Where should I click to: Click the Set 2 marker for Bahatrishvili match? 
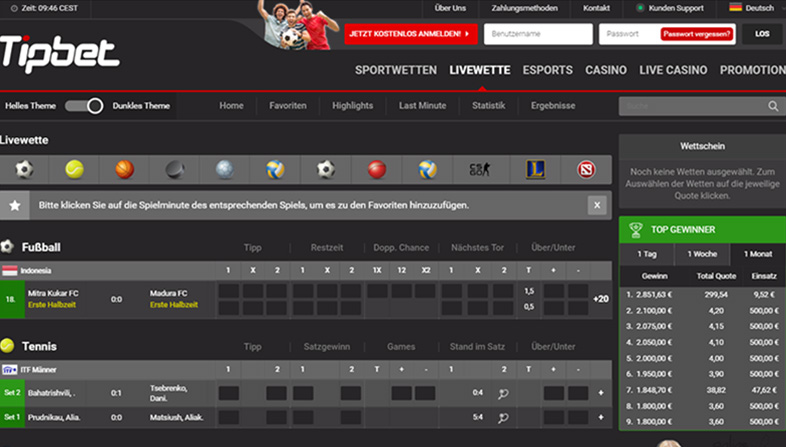[12, 392]
